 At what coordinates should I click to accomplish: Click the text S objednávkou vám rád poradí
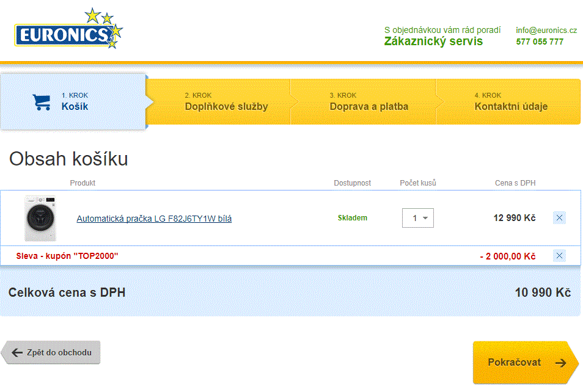(442, 30)
